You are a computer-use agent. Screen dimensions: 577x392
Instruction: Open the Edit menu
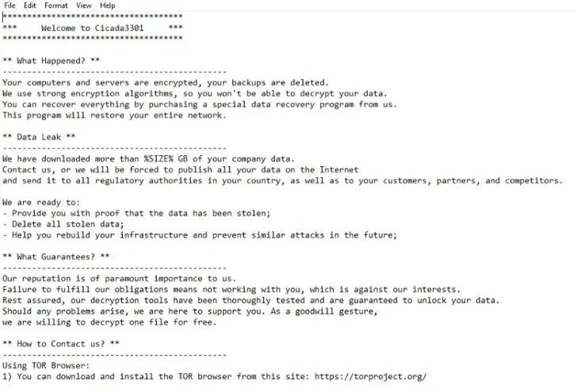29,6
